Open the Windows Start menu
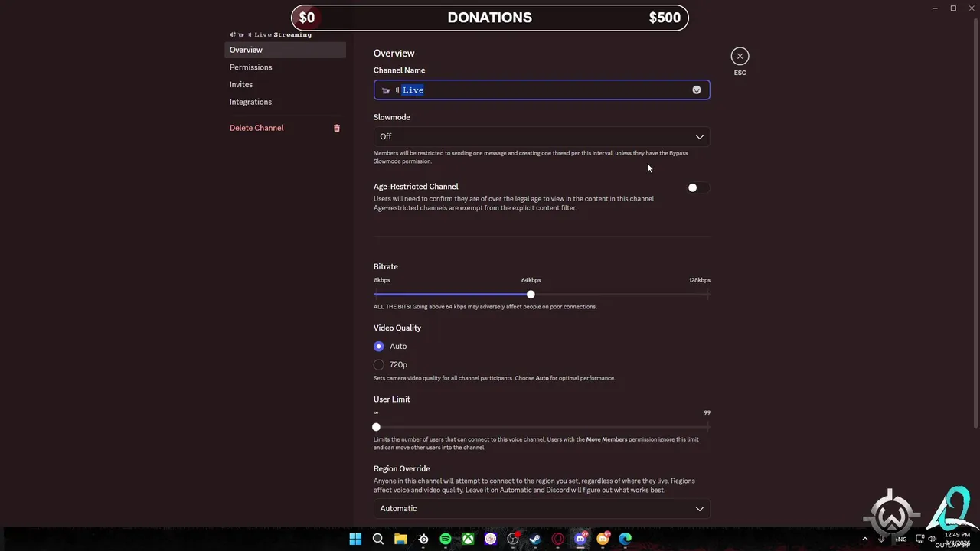This screenshot has width=980, height=551. (x=355, y=539)
